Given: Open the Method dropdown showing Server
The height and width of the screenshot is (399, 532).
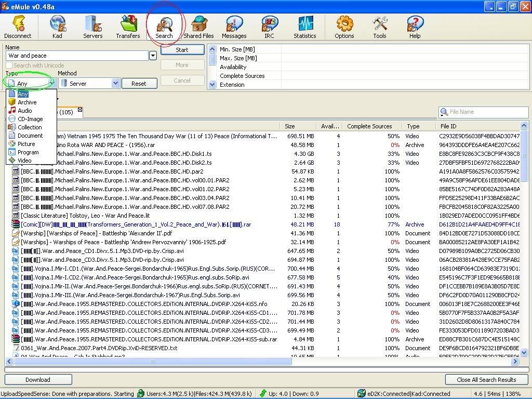Looking at the screenshot, I should point(115,83).
